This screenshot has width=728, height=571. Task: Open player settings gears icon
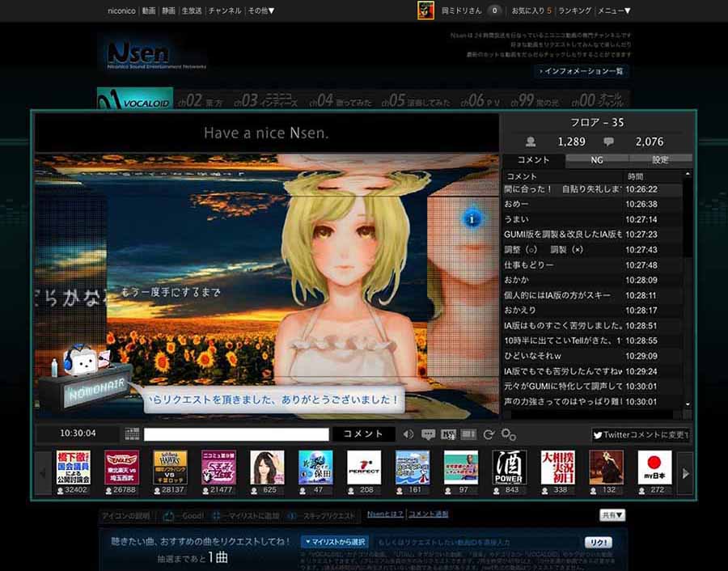(x=509, y=434)
